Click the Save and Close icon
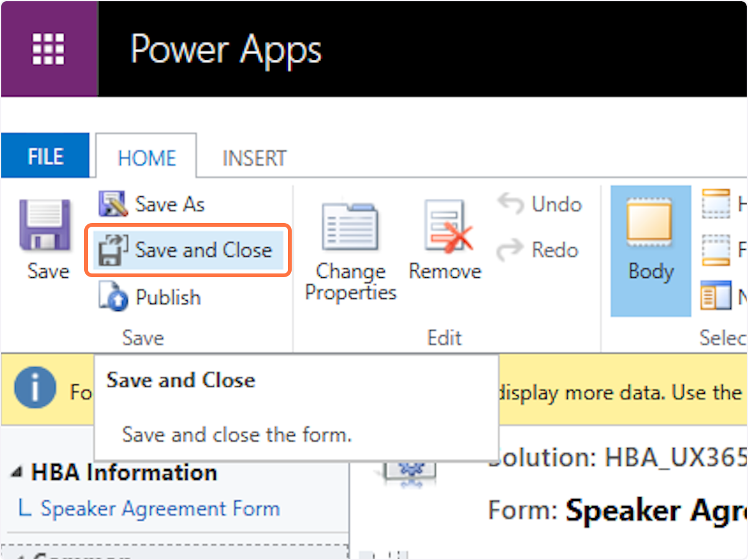This screenshot has width=748, height=560. 113,250
